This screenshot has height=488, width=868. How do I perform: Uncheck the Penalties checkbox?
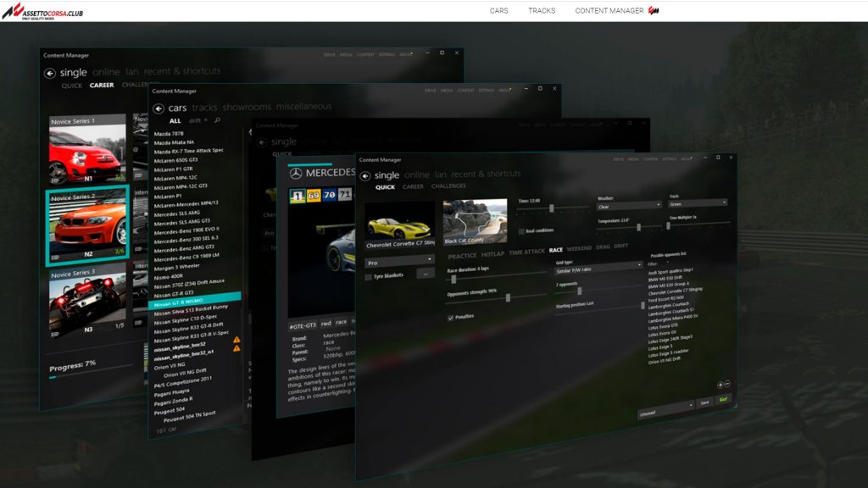click(451, 318)
